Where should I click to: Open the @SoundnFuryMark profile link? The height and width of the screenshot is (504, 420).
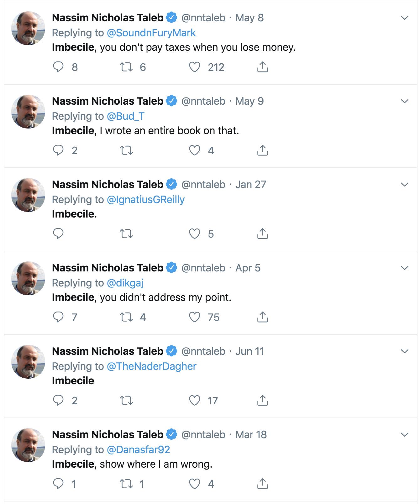[x=151, y=33]
